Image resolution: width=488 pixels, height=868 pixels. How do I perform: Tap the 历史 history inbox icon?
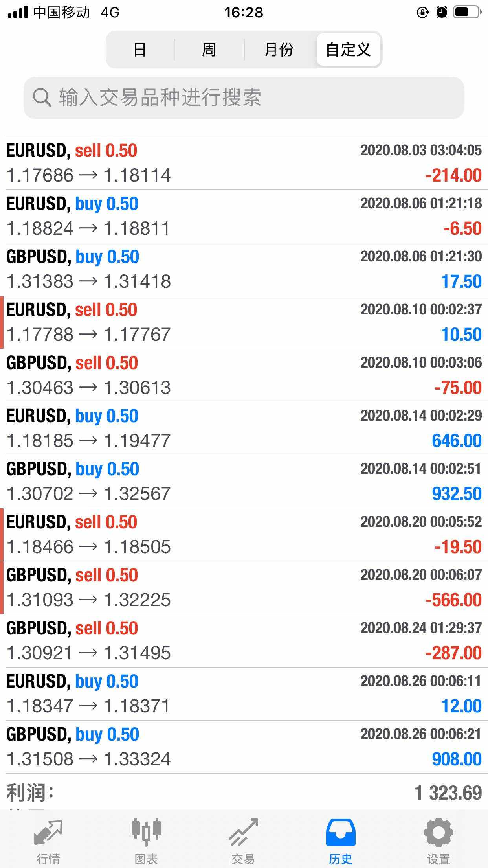coord(341,833)
